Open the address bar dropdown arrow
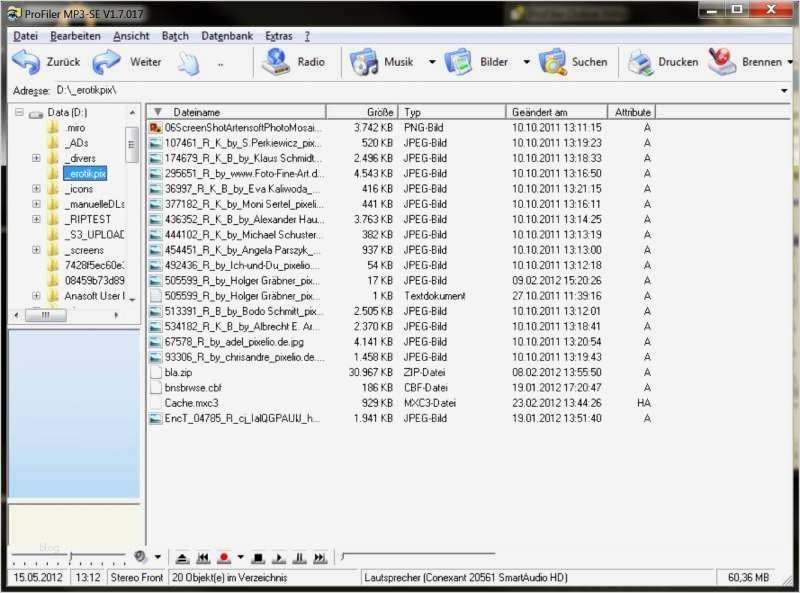 click(x=784, y=91)
